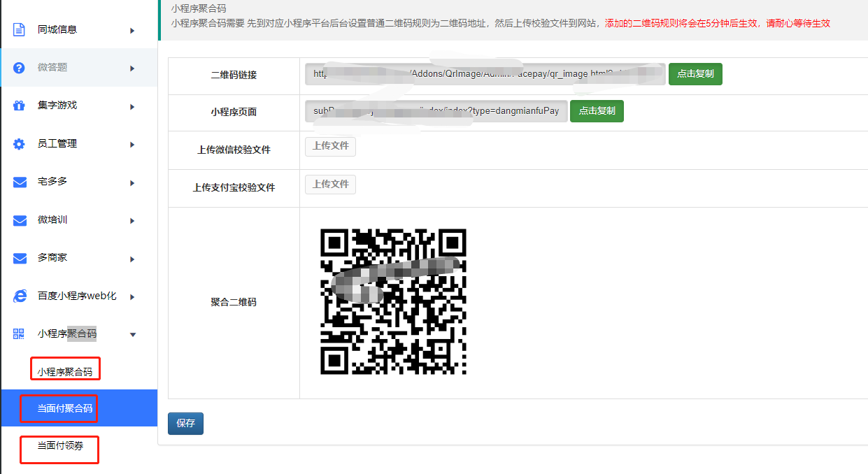Focus the 二维码链接 URL field

(485, 74)
